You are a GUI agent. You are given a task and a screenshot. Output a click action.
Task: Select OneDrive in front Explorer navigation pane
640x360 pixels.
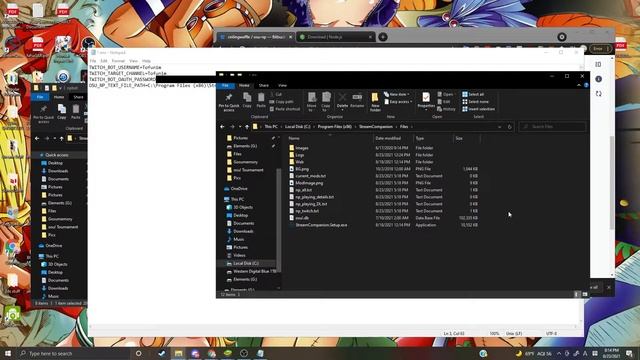(x=239, y=189)
